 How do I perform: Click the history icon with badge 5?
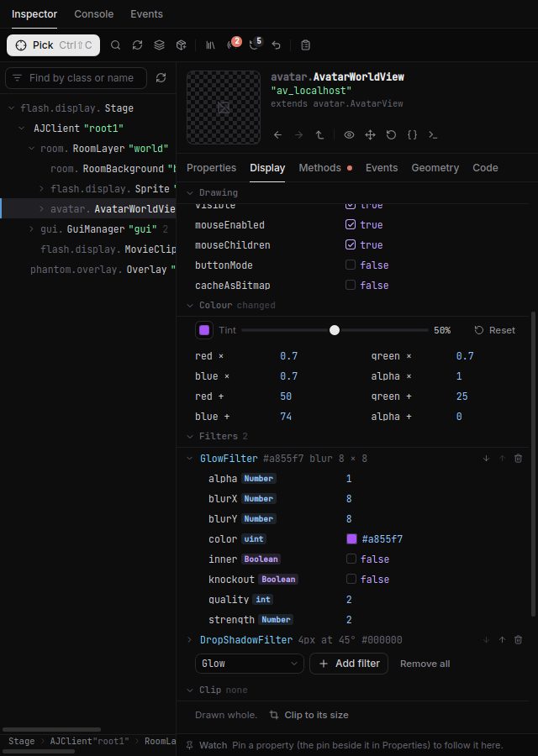click(x=255, y=45)
